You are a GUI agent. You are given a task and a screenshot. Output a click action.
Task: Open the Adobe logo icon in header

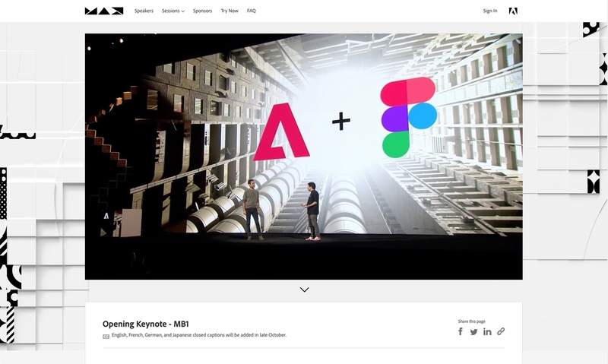(513, 11)
